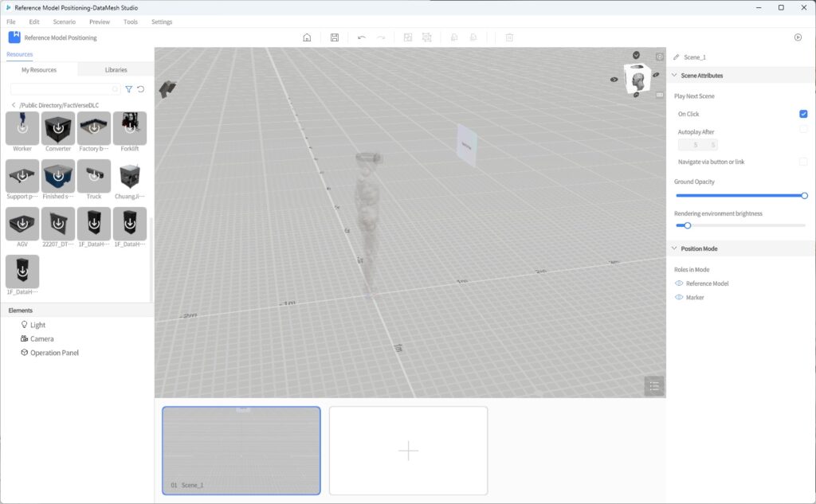816x504 pixels.
Task: Click the refresh icon next to the filter
Action: 141,90
